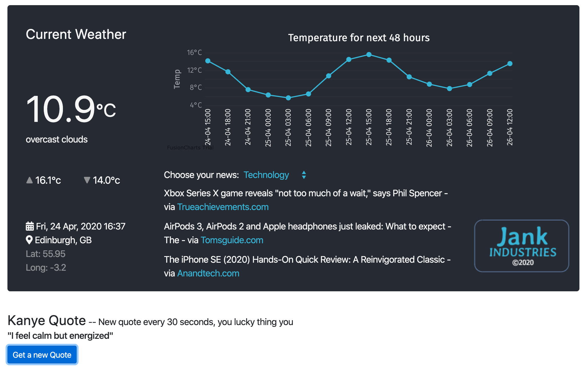Visit the Anandtech.com source link
Screen dimensions: 588x376
[x=208, y=273]
